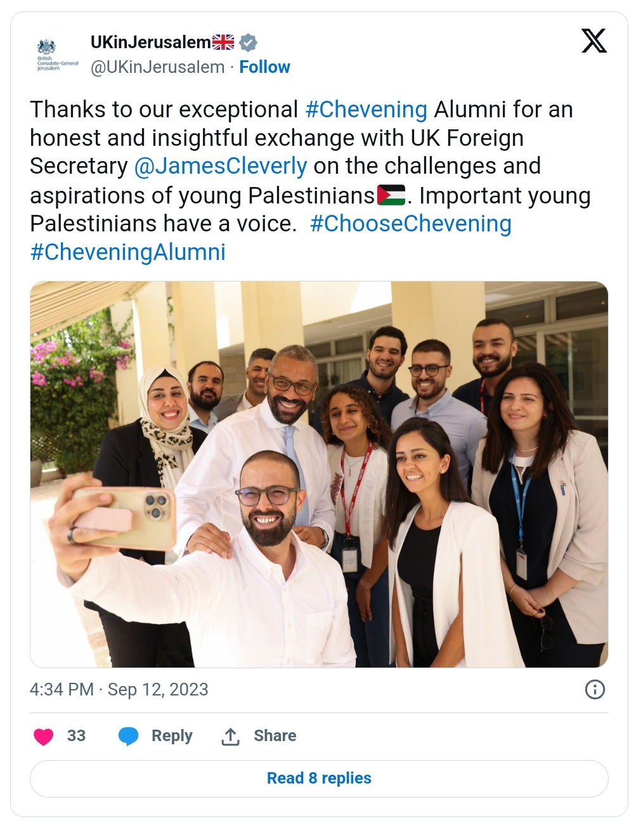The width and height of the screenshot is (641, 840).
Task: Click the @UKinJerusalem handle
Action: [157, 67]
